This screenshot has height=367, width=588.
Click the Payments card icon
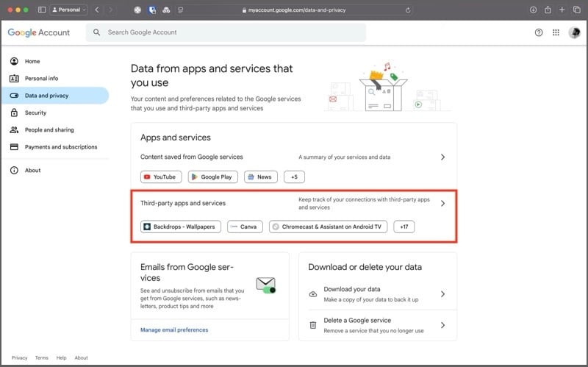(x=14, y=146)
